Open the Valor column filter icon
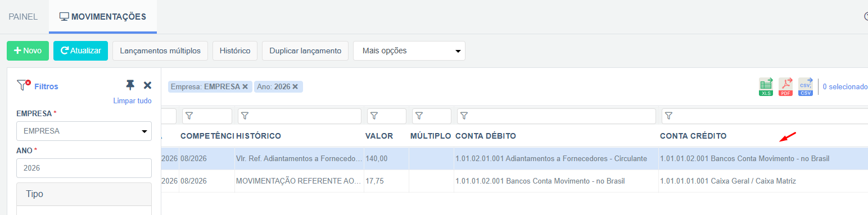868x215 pixels. point(374,116)
